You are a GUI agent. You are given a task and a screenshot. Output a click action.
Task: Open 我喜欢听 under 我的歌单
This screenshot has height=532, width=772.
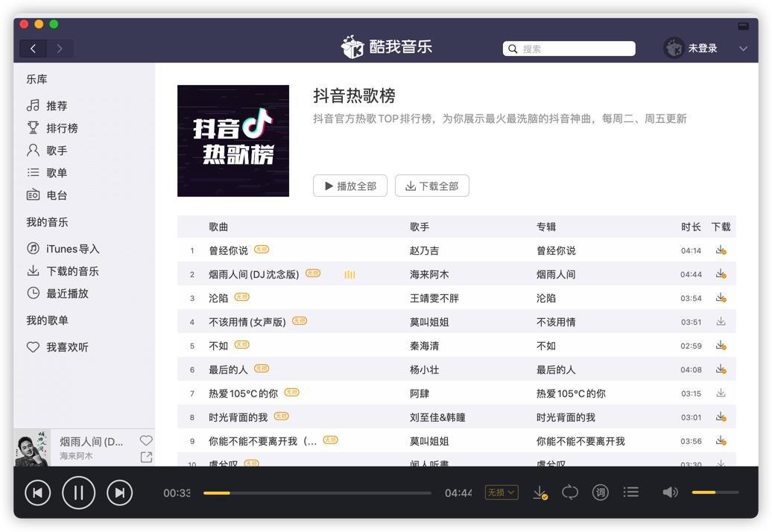[63, 346]
